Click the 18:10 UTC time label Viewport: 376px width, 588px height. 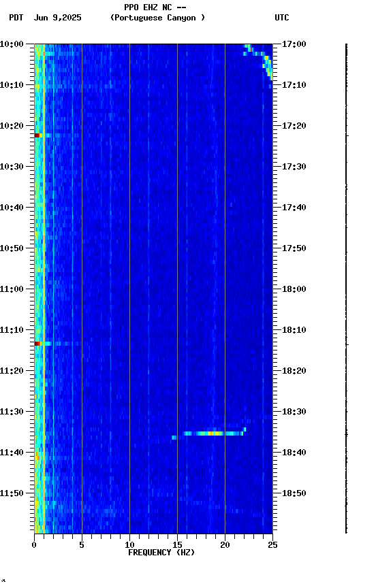(294, 330)
